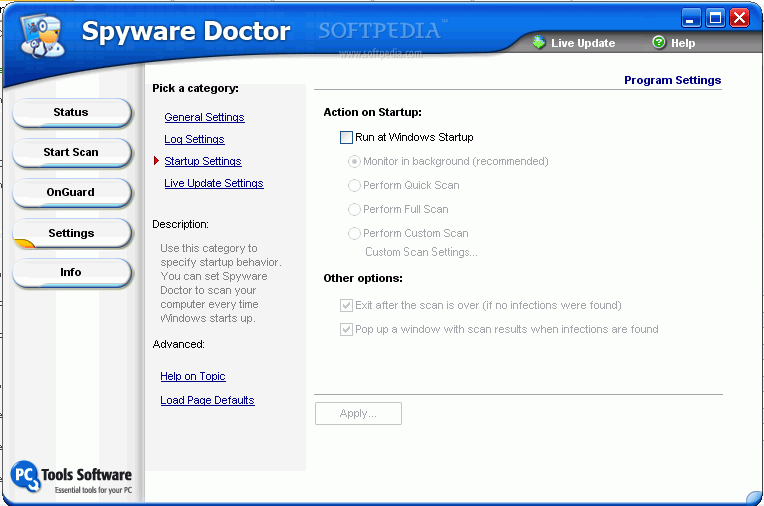
Task: Open the Info section
Action: (x=72, y=272)
